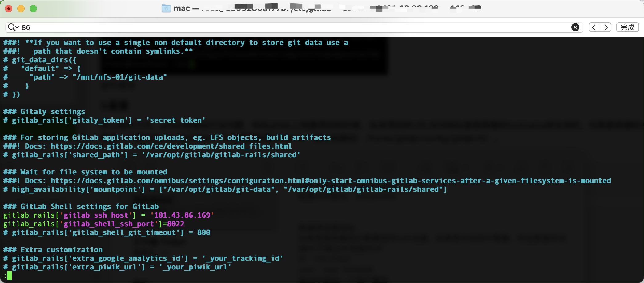Click the IP address '101.43.86.169'

(182, 215)
